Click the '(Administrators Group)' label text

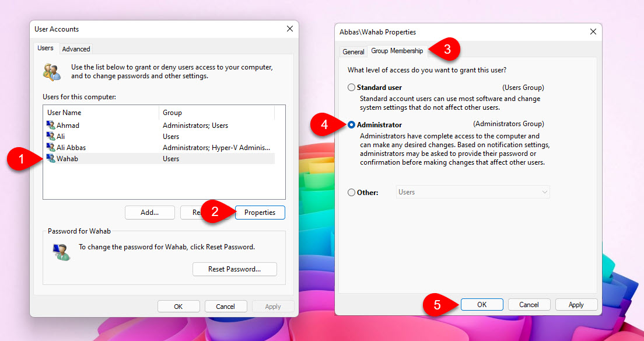coord(509,124)
